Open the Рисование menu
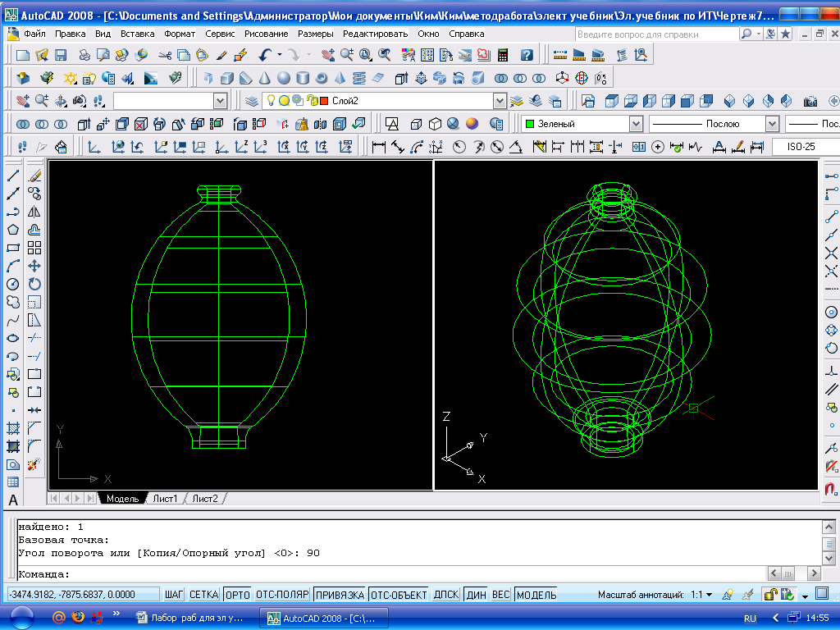Screen dimensions: 840x630 [267, 34]
